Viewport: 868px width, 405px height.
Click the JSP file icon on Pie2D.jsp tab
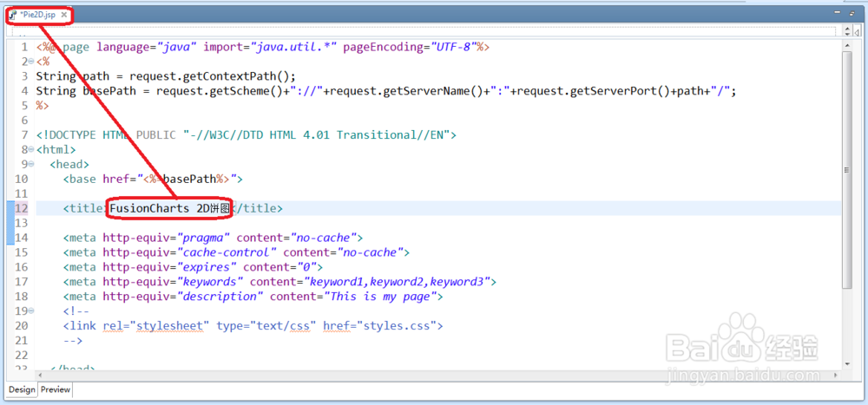pos(13,16)
